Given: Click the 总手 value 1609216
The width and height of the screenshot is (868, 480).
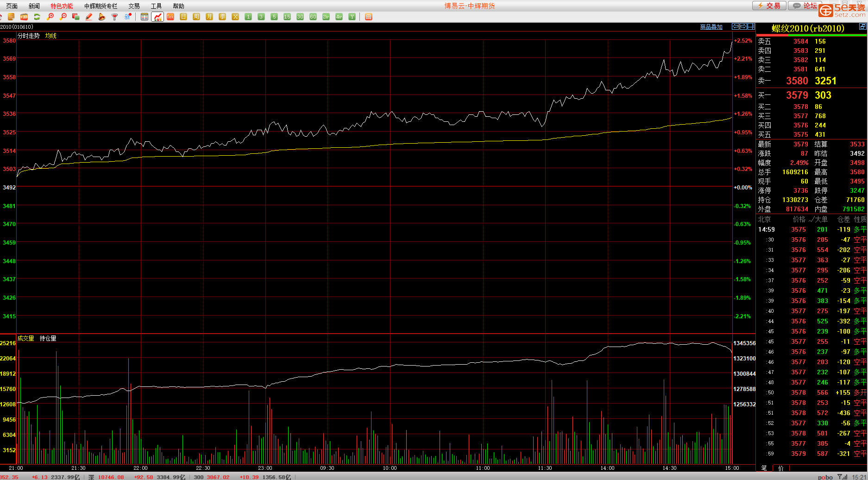Looking at the screenshot, I should click(x=795, y=172).
